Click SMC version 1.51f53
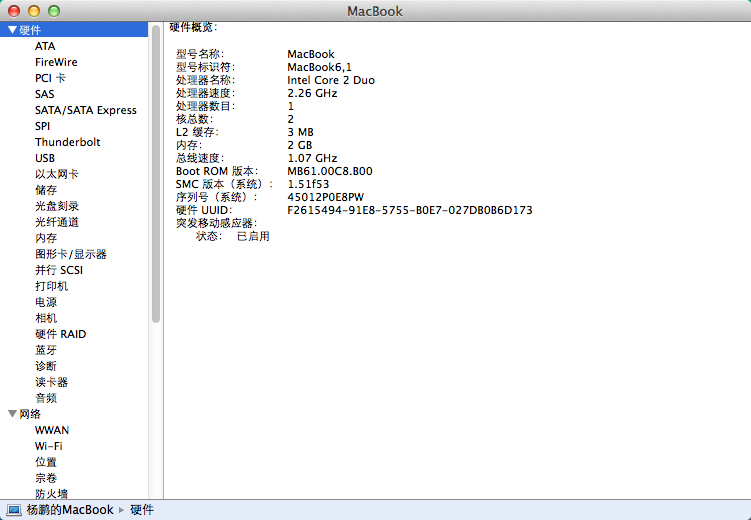Image resolution: width=751 pixels, height=520 pixels. click(x=308, y=184)
